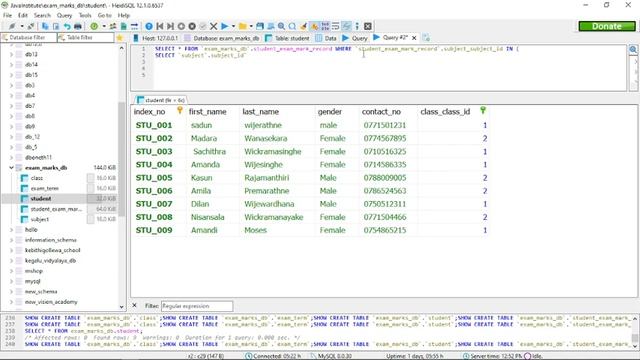
Task: Open the Tools menu
Action: coord(85,15)
